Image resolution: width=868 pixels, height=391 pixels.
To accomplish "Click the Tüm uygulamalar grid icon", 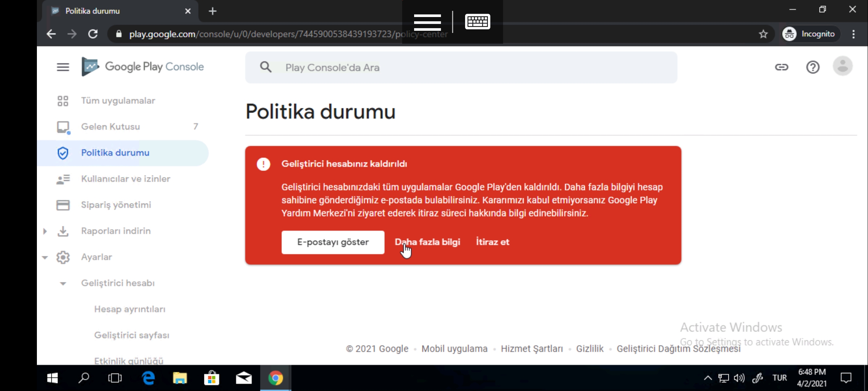I will tap(63, 101).
